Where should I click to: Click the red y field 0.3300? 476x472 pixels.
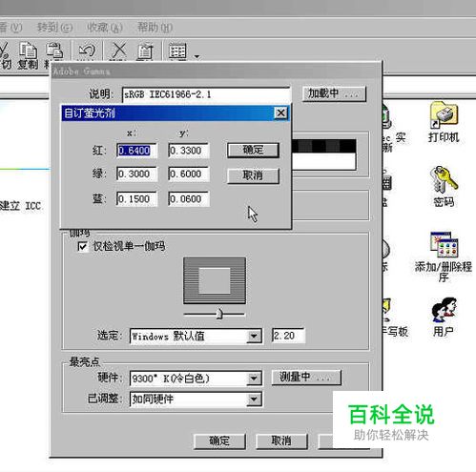point(189,151)
